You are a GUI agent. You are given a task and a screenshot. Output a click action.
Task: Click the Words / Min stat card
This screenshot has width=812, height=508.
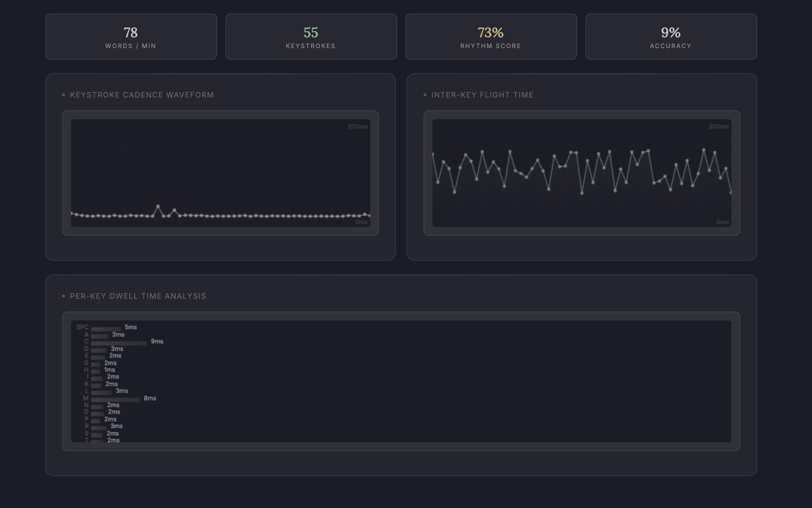coord(131,37)
